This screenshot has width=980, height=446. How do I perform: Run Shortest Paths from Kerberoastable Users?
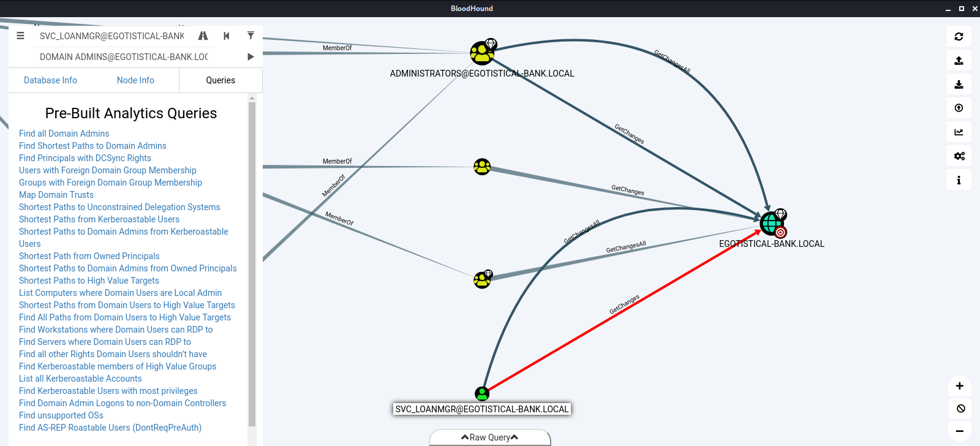(99, 219)
